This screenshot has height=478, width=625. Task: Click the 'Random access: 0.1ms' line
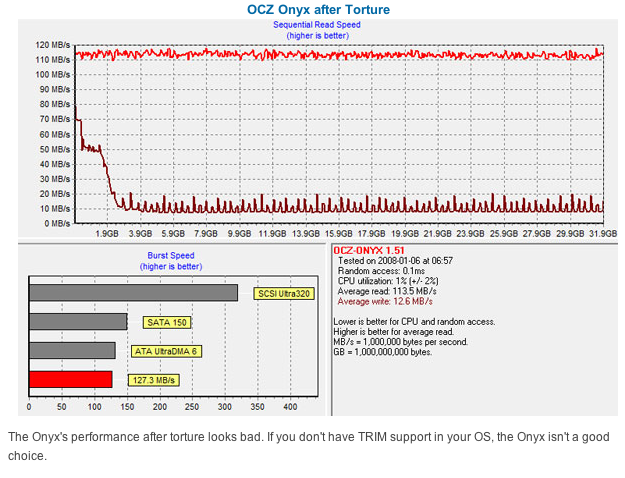381,271
